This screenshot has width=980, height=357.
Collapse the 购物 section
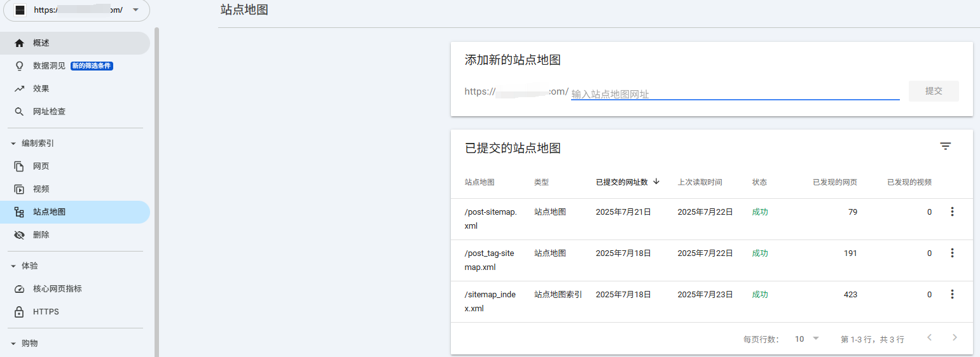tap(13, 344)
